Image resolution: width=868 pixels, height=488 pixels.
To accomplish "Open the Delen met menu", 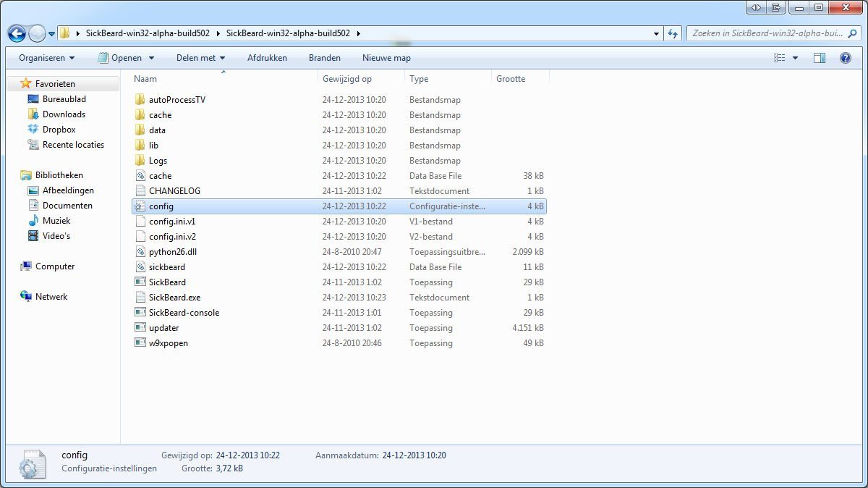I will click(200, 58).
